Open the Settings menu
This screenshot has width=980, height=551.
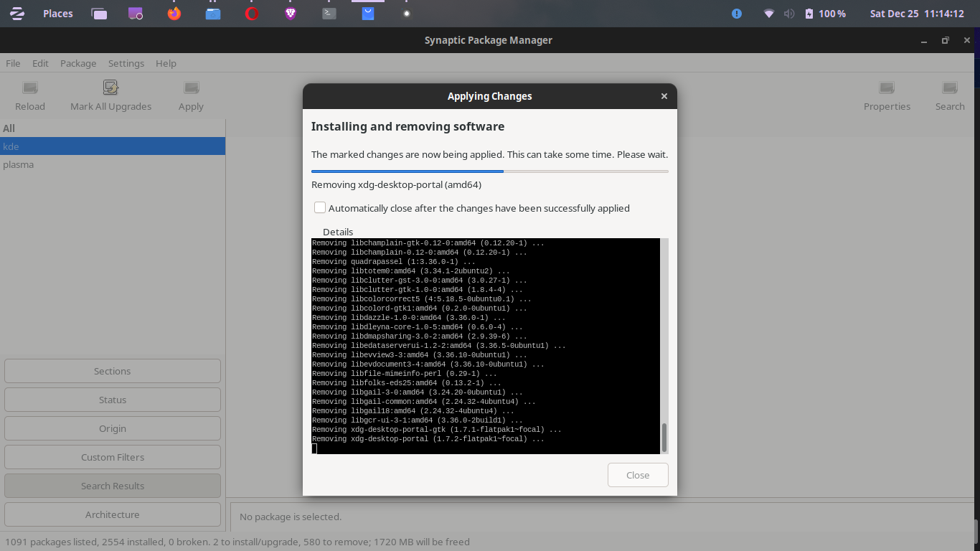[126, 63]
